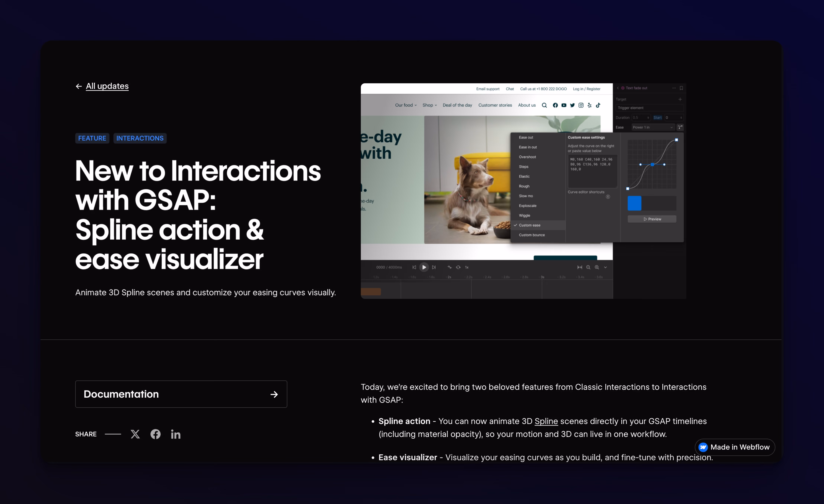Click the Start value input field
This screenshot has height=504, width=824.
[674, 118]
